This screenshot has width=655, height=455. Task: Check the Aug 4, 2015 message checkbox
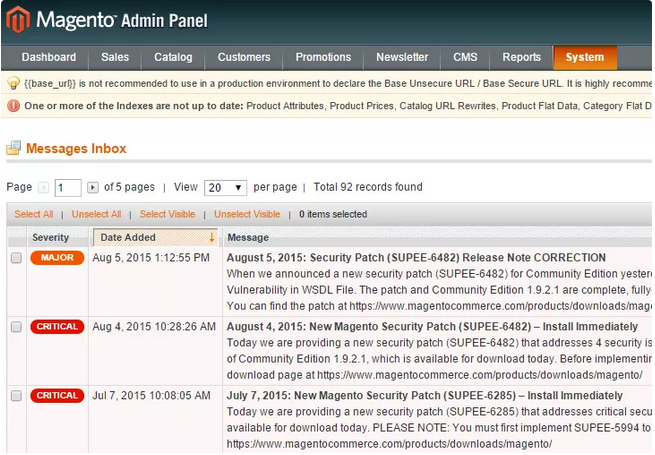pyautogui.click(x=16, y=327)
